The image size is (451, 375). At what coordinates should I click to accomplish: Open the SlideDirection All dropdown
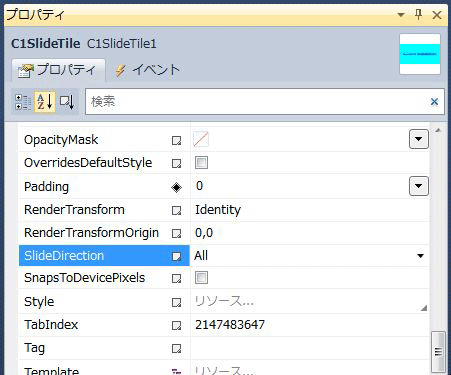point(420,256)
